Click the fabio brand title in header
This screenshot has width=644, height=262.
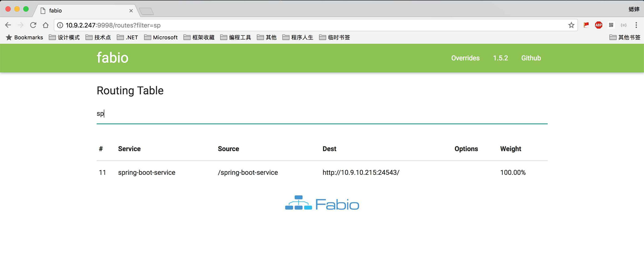(x=112, y=58)
